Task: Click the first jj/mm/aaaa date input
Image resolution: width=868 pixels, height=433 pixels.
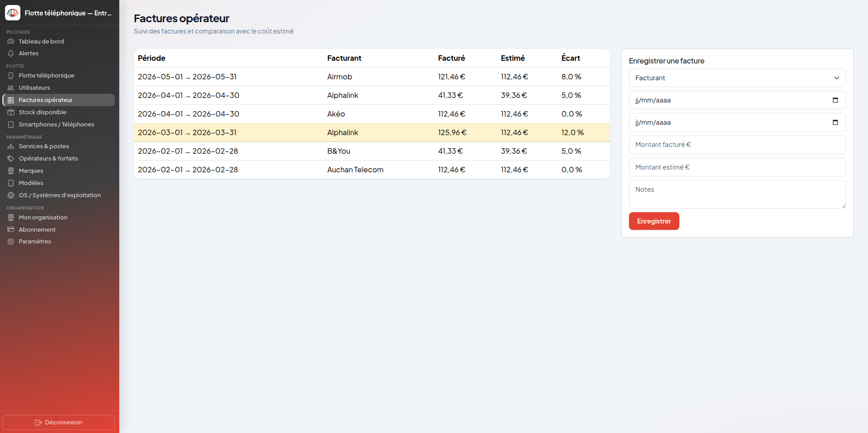Action: coord(737,100)
